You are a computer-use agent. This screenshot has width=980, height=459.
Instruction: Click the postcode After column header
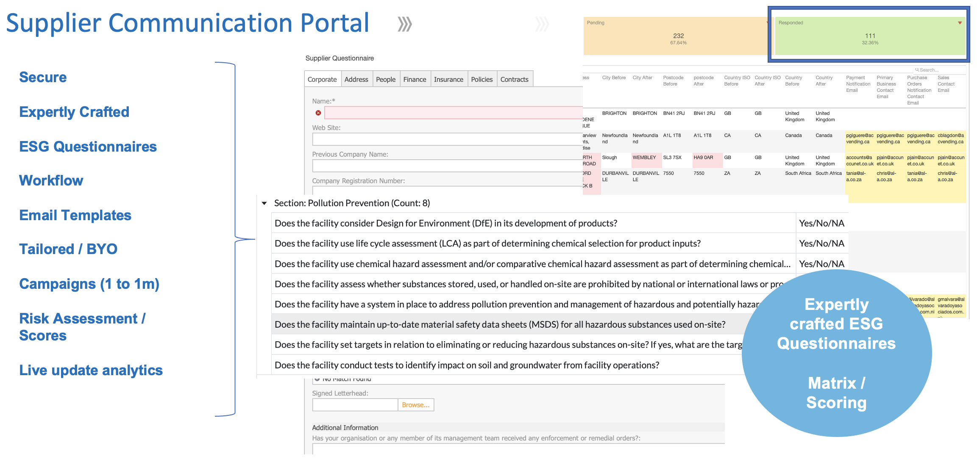pos(704,81)
